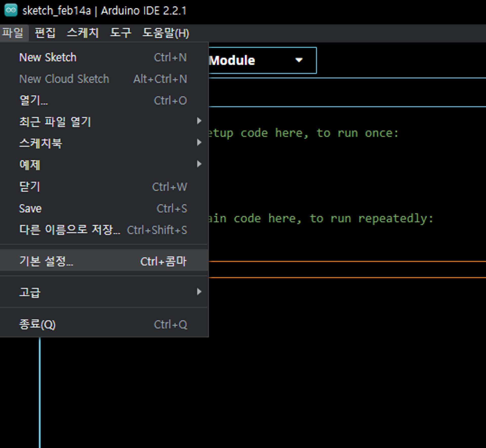Screen dimensions: 486x448
Task: Open the 스케치 menu
Action: [x=83, y=33]
